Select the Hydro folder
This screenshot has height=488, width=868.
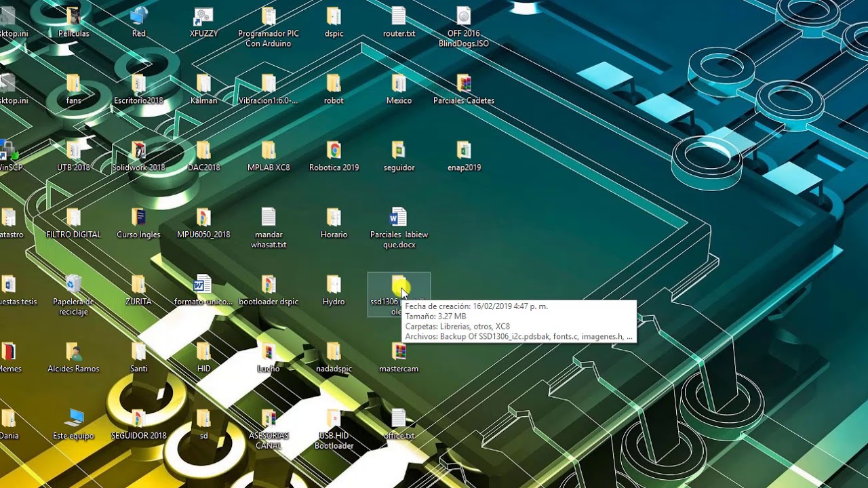click(x=334, y=285)
